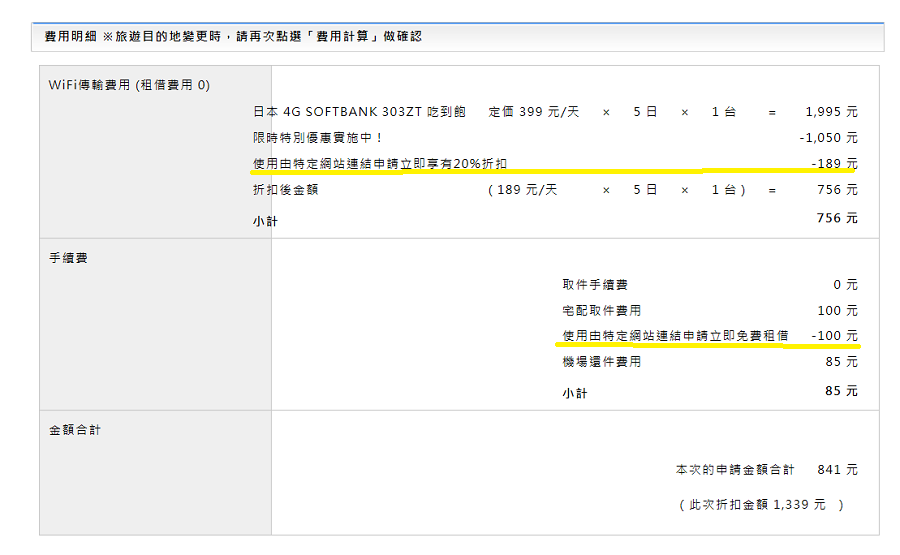Click the 756 元 WiFi subtotal value

tap(837, 218)
